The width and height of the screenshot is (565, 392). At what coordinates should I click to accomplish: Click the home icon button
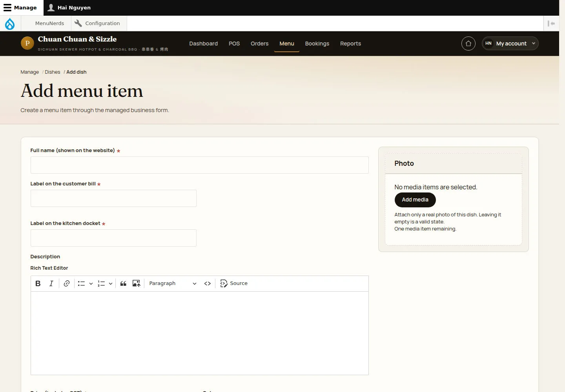click(x=468, y=44)
